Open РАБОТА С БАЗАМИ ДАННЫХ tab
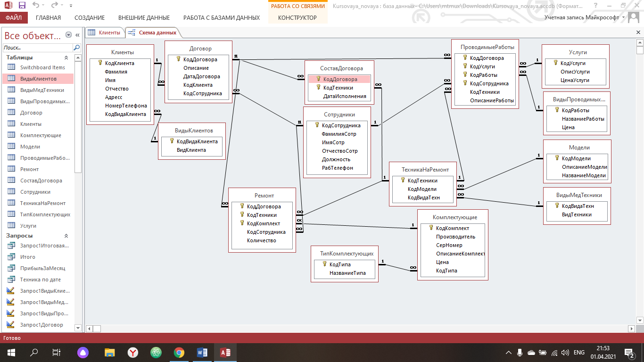This screenshot has width=644, height=362. point(222,18)
